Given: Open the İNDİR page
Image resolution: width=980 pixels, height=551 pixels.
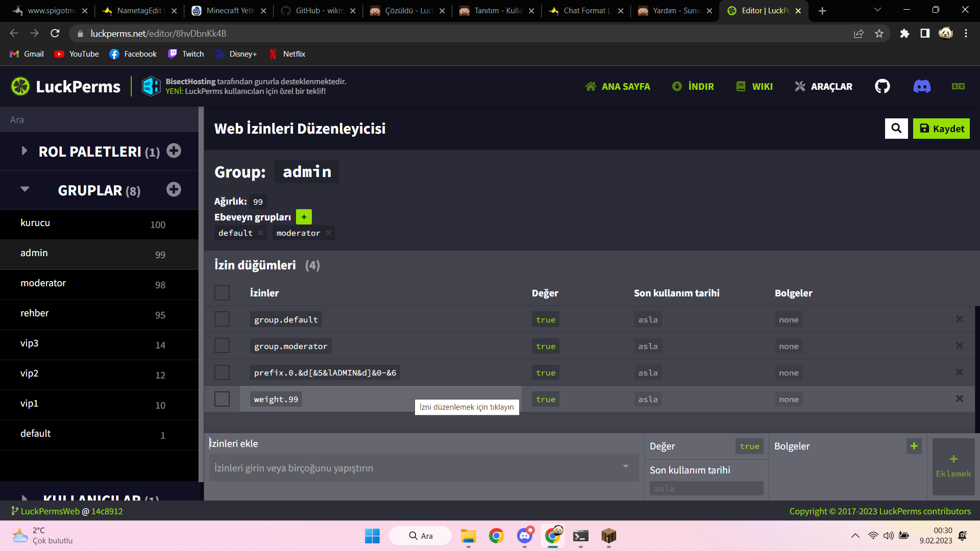Looking at the screenshot, I should coord(693,86).
